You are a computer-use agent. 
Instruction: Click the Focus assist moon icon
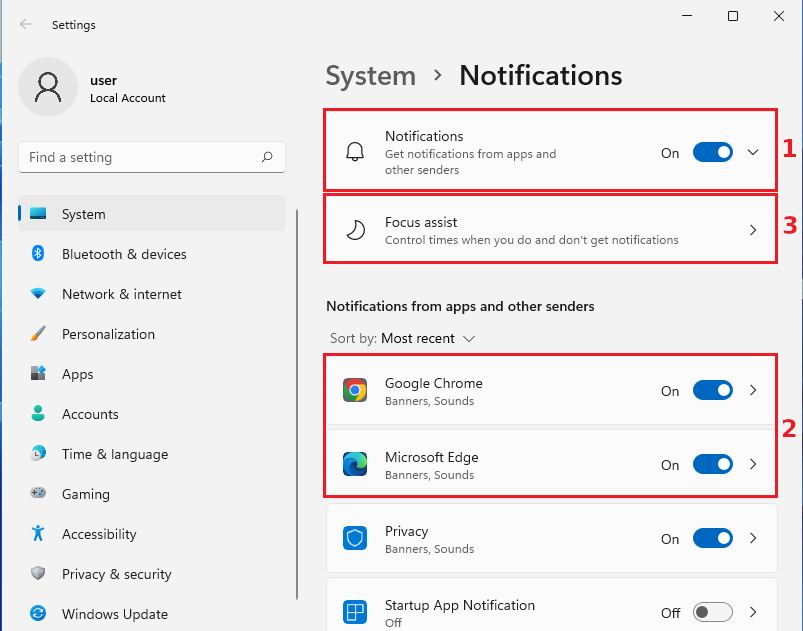coord(355,230)
